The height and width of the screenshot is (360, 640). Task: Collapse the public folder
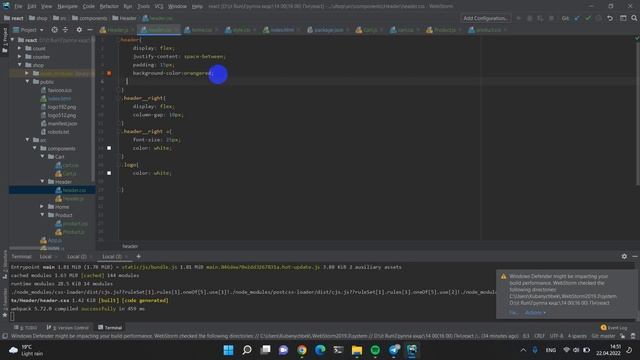[27, 82]
